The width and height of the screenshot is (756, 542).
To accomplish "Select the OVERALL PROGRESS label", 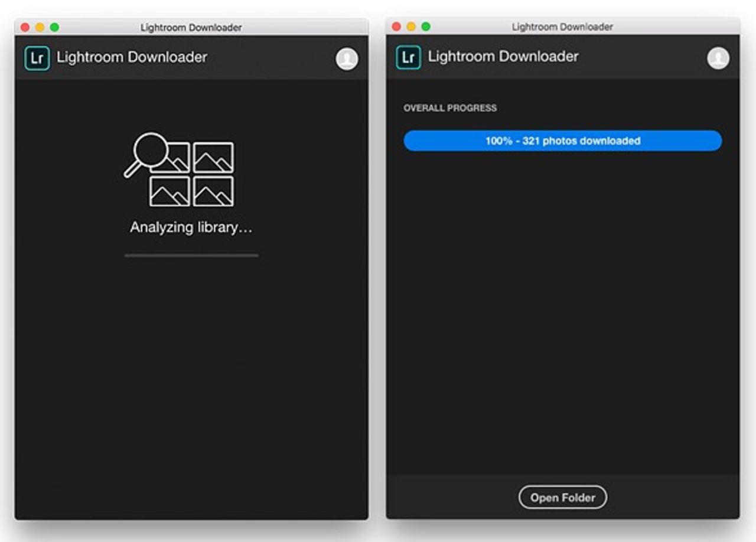I will point(449,107).
